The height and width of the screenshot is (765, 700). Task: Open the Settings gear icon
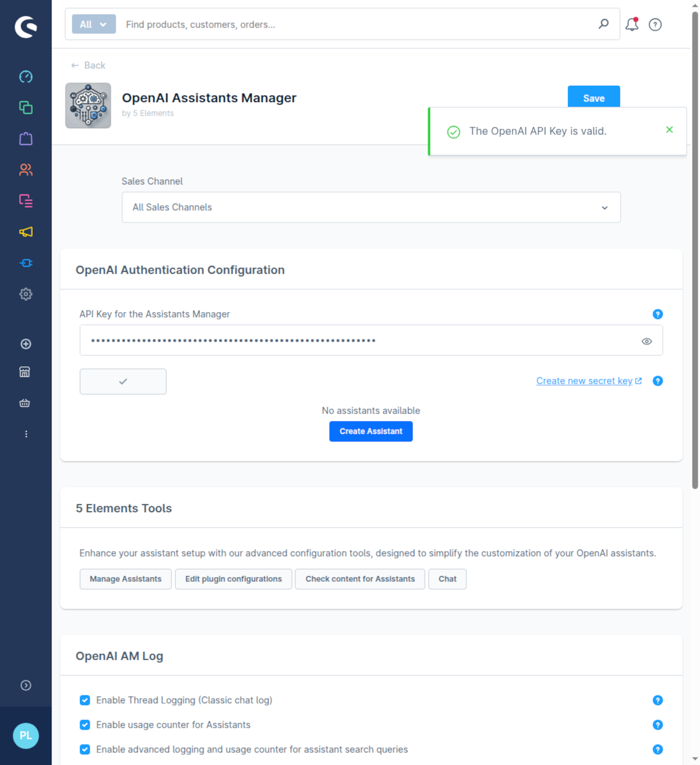click(x=26, y=294)
